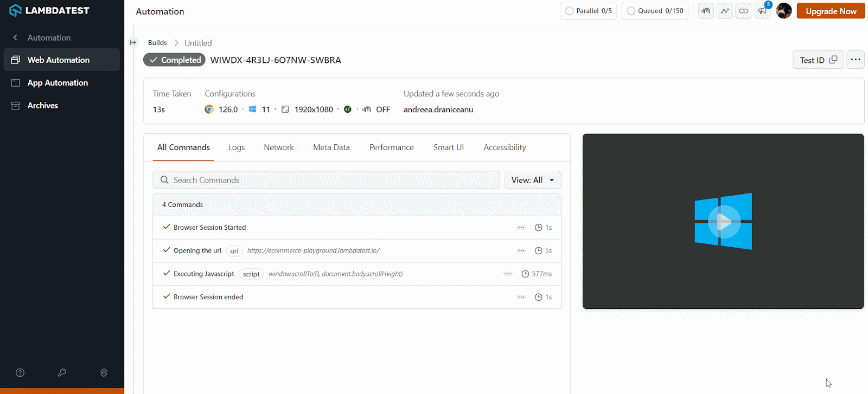This screenshot has height=394, width=868.
Task: Click the Search Commands field
Action: click(x=326, y=180)
